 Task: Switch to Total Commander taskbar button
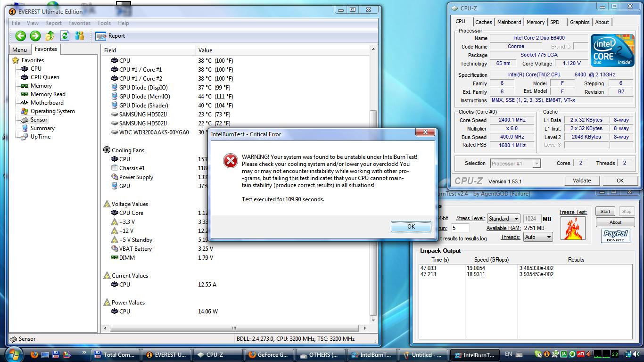(115, 355)
